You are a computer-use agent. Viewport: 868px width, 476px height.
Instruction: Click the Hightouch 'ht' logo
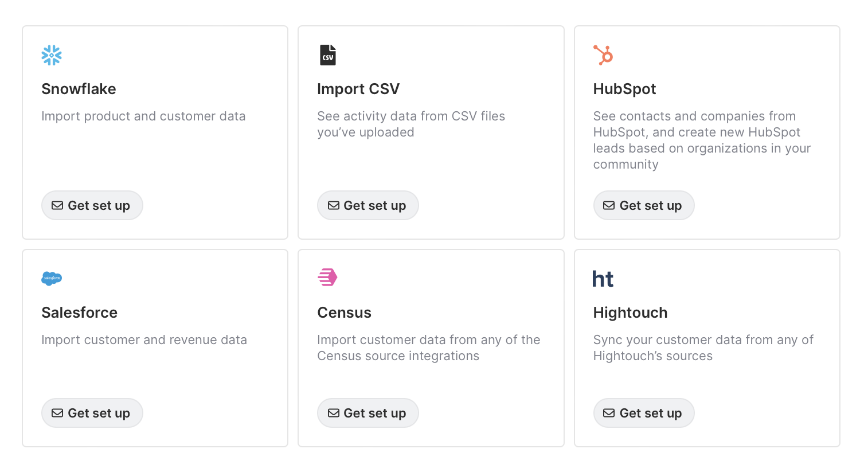603,279
